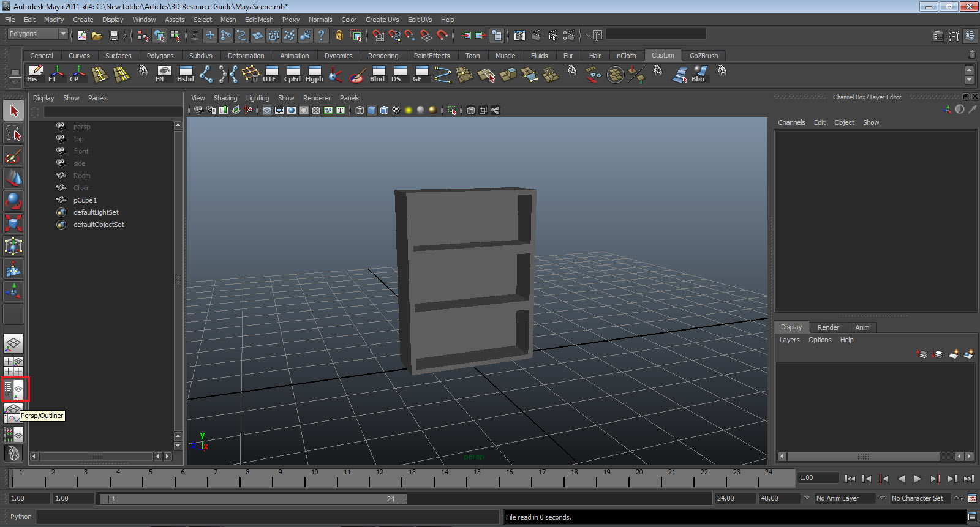Click the CpEd shelf icon
980x527 pixels.
(x=292, y=74)
